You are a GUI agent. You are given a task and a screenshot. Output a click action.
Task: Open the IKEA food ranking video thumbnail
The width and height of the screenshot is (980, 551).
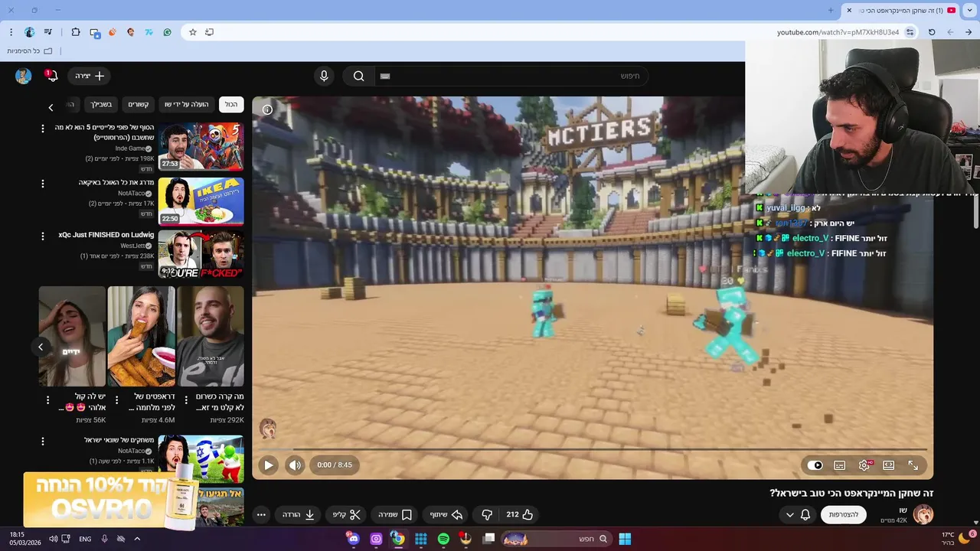[201, 201]
